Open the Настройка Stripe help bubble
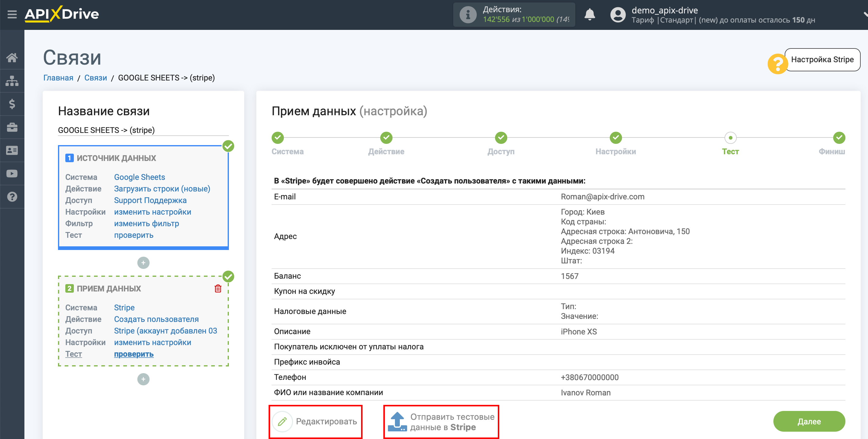The image size is (868, 439). (822, 59)
